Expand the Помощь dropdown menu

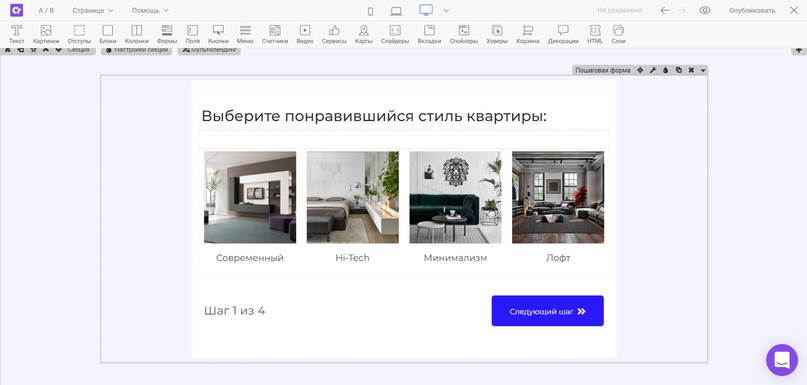pyautogui.click(x=150, y=10)
